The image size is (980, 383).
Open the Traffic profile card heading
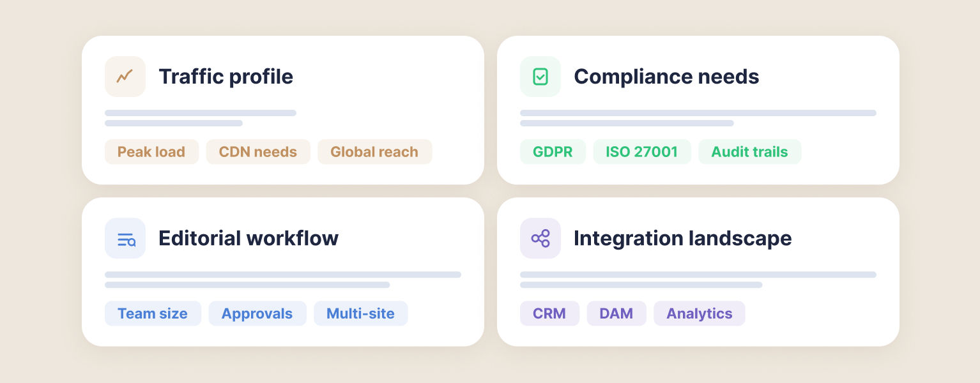(x=226, y=77)
